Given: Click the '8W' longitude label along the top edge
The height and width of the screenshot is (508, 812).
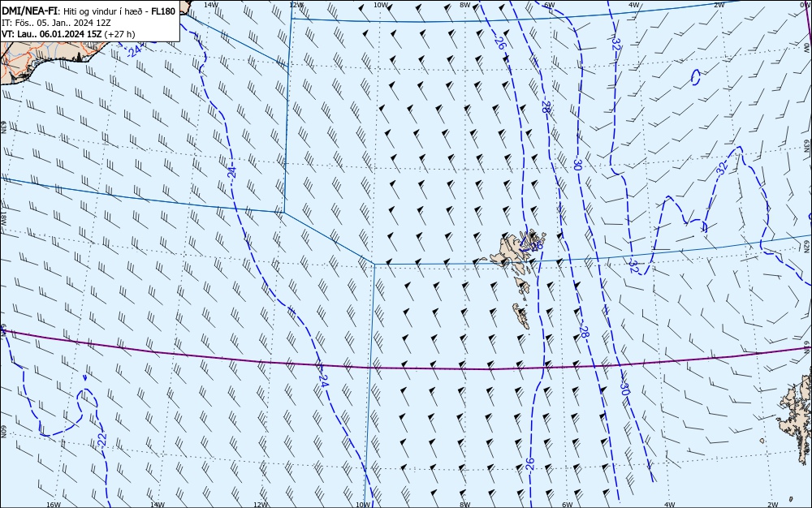Looking at the screenshot, I should coord(465,5).
